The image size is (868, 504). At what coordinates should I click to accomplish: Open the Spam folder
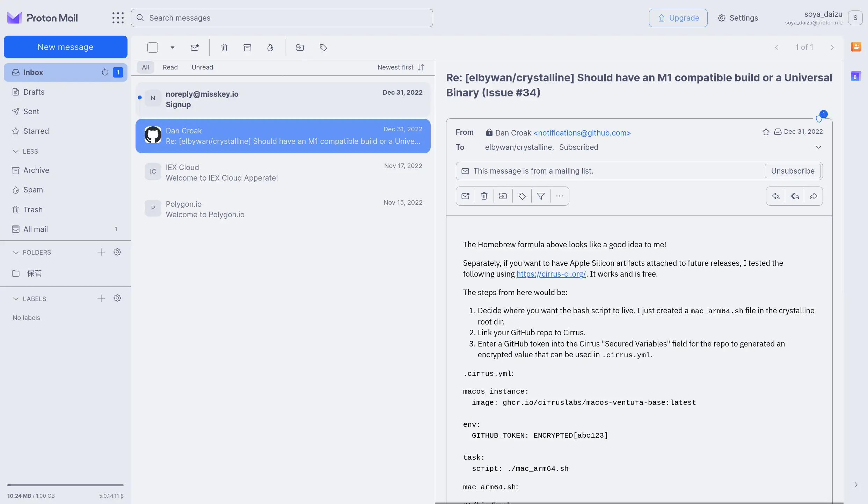pos(66,190)
